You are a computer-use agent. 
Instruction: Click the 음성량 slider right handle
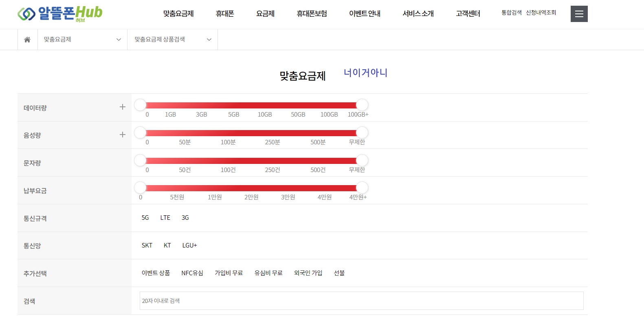point(362,133)
